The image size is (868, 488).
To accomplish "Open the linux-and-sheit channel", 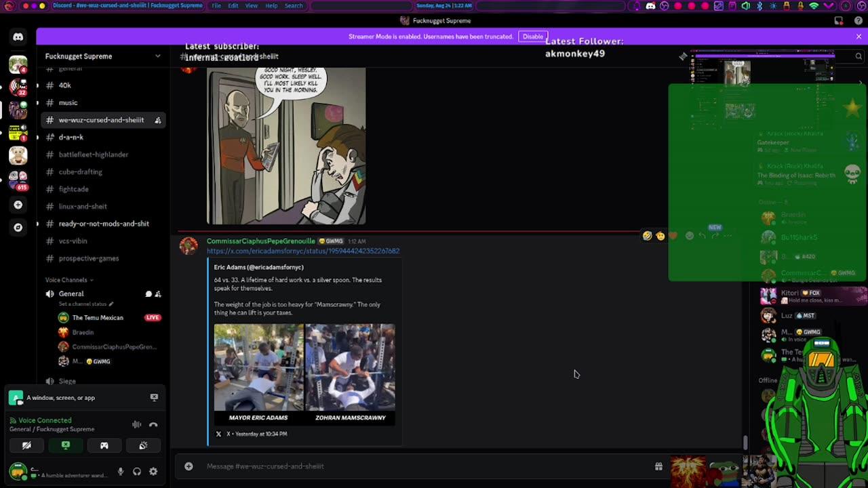I will point(102,207).
